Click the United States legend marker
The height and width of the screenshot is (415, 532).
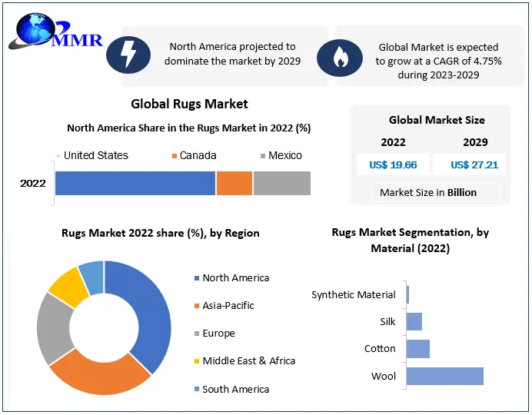tap(58, 156)
